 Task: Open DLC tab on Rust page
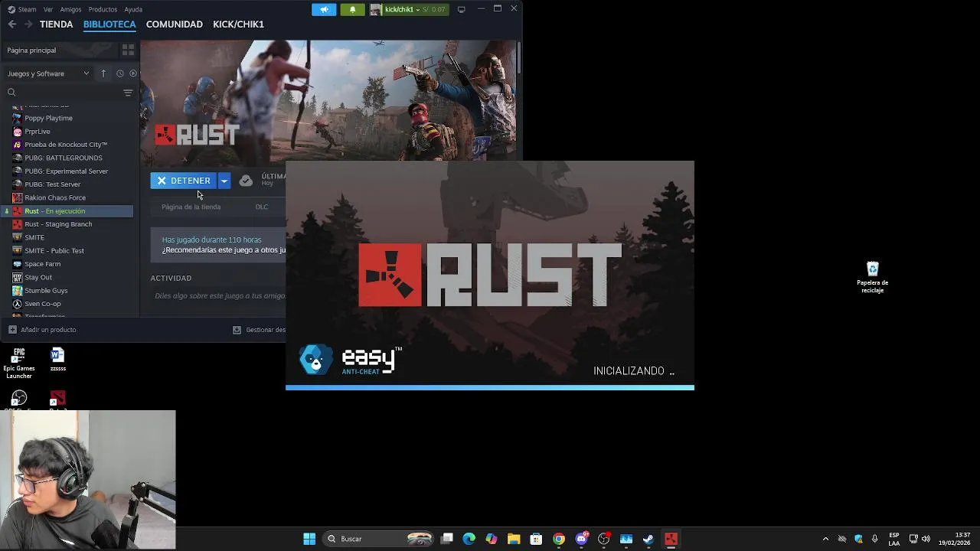pos(262,207)
